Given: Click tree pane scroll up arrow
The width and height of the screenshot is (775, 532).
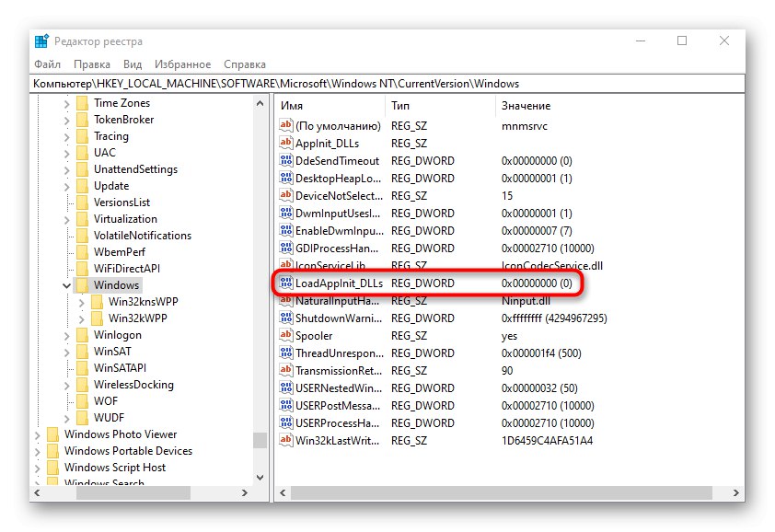Looking at the screenshot, I should pyautogui.click(x=260, y=103).
